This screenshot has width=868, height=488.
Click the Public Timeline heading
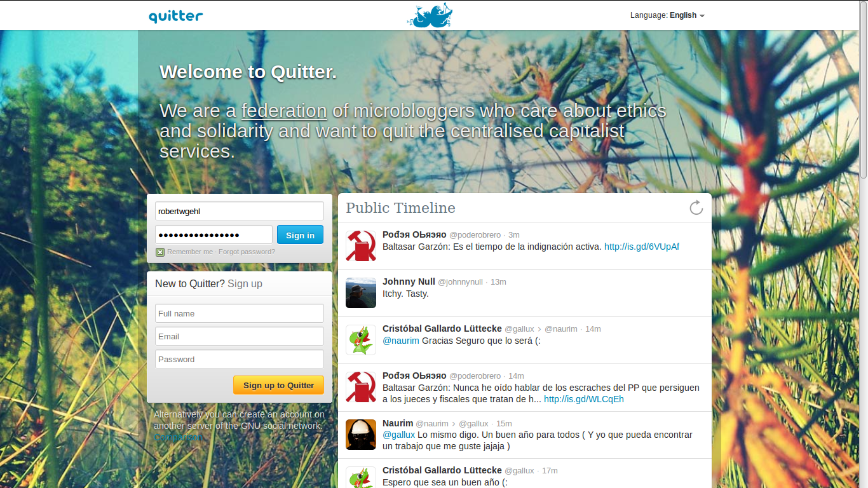(400, 208)
